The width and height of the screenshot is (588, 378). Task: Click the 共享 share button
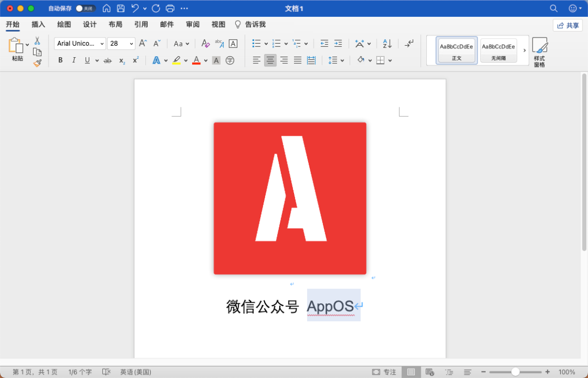[x=568, y=25]
